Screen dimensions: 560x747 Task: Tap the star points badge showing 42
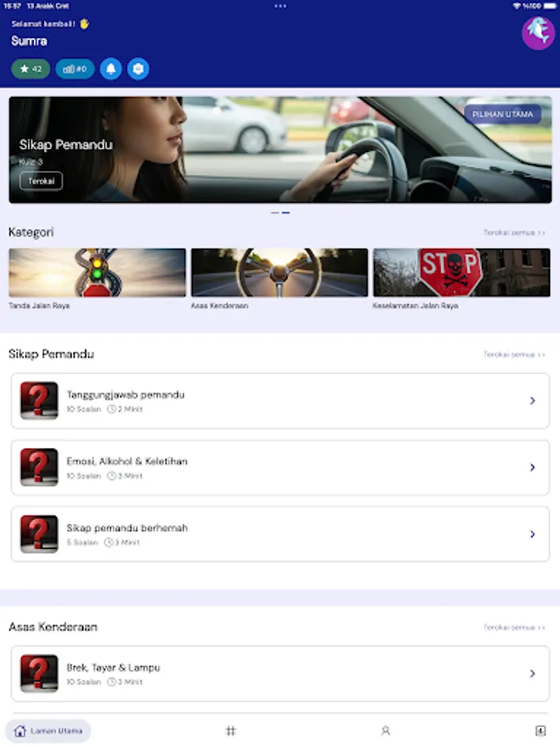31,69
